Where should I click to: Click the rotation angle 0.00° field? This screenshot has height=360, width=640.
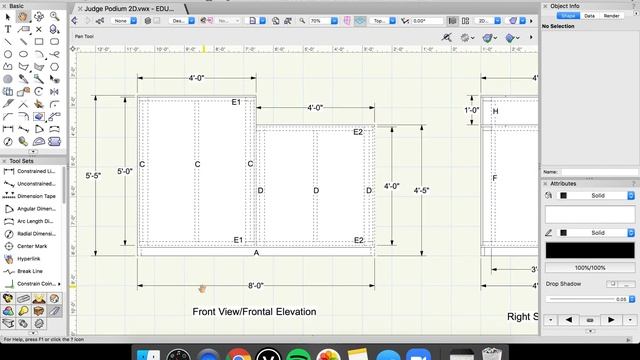pos(427,20)
